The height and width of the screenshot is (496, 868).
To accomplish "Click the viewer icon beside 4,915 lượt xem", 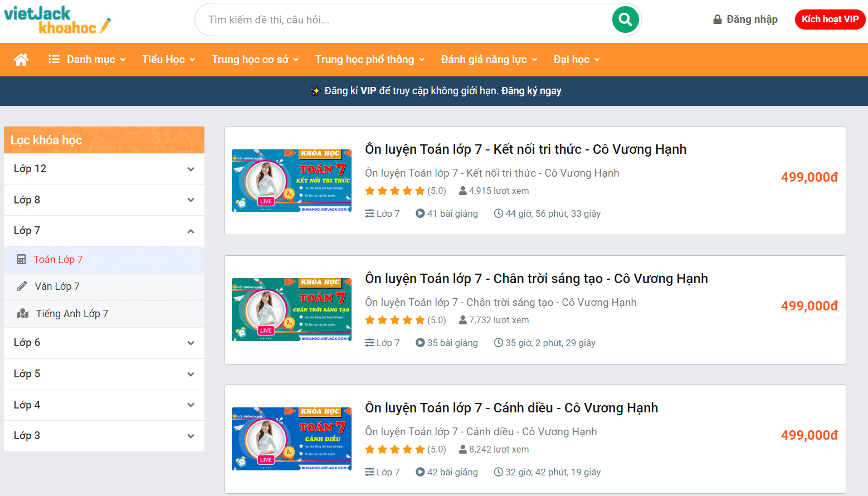I will 463,191.
